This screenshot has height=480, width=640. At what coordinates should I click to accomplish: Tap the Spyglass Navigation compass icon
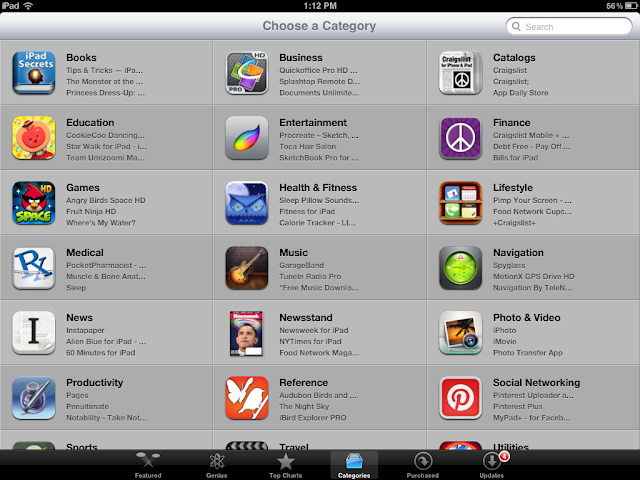[x=460, y=268]
